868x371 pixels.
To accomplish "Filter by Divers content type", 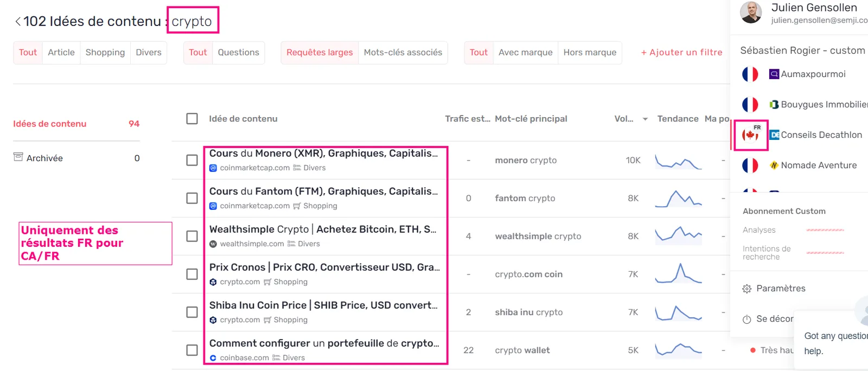I will (149, 53).
